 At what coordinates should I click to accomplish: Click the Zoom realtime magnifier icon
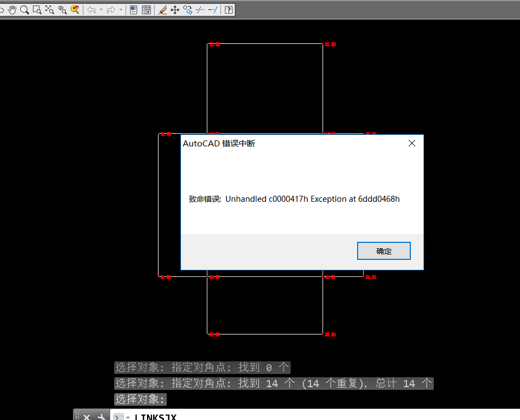point(24,9)
